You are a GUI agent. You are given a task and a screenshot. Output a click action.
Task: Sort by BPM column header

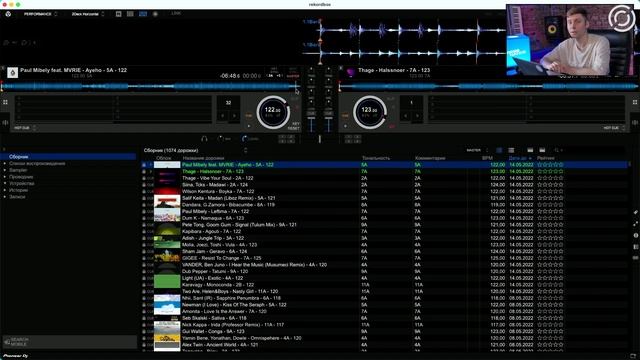(x=487, y=158)
